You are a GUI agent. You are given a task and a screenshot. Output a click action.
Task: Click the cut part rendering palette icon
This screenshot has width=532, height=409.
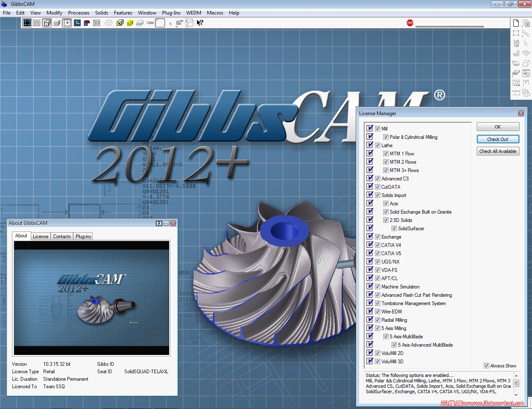(516, 63)
